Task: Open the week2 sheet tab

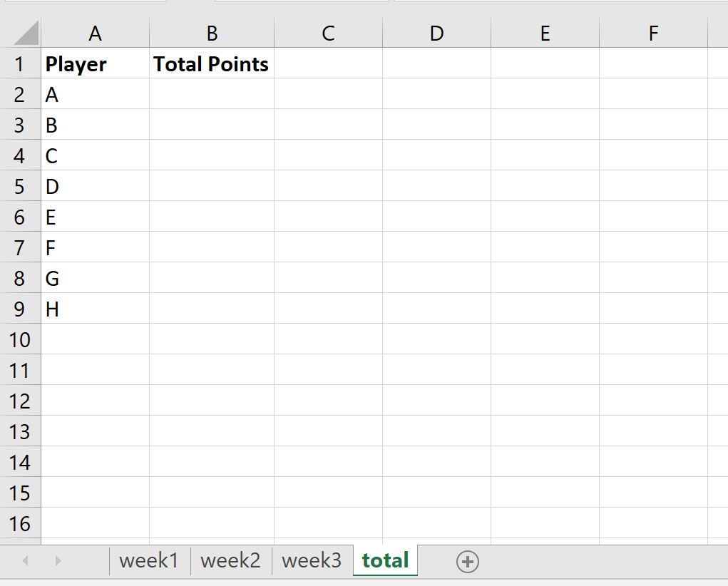Action: tap(230, 560)
